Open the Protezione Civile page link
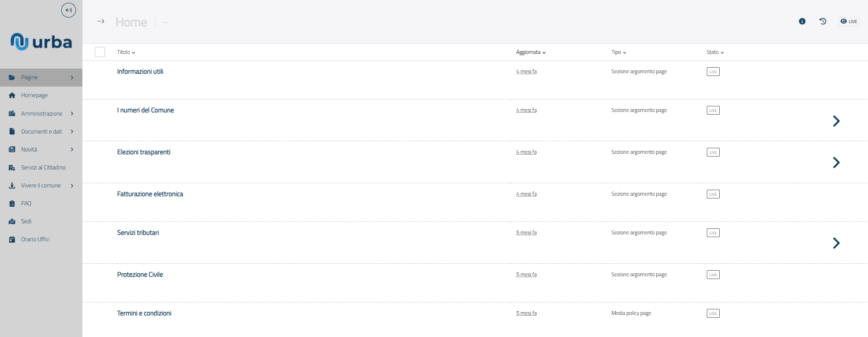Image resolution: width=868 pixels, height=337 pixels. click(140, 275)
